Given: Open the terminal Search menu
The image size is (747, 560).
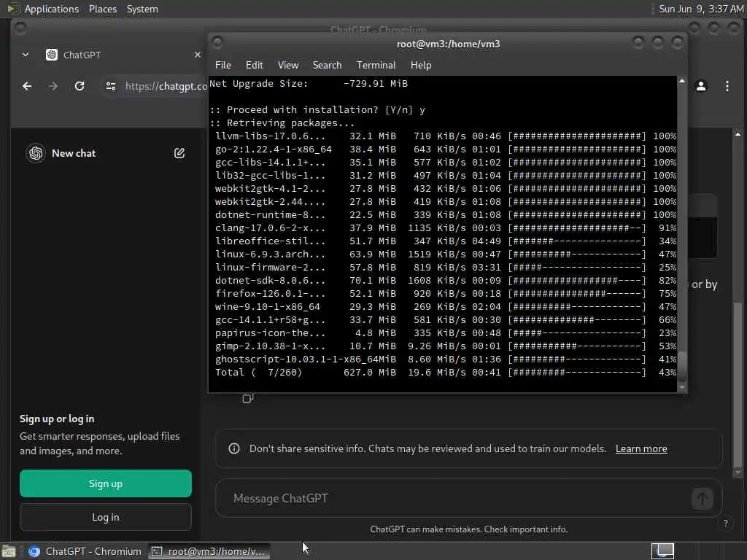Looking at the screenshot, I should click(327, 65).
